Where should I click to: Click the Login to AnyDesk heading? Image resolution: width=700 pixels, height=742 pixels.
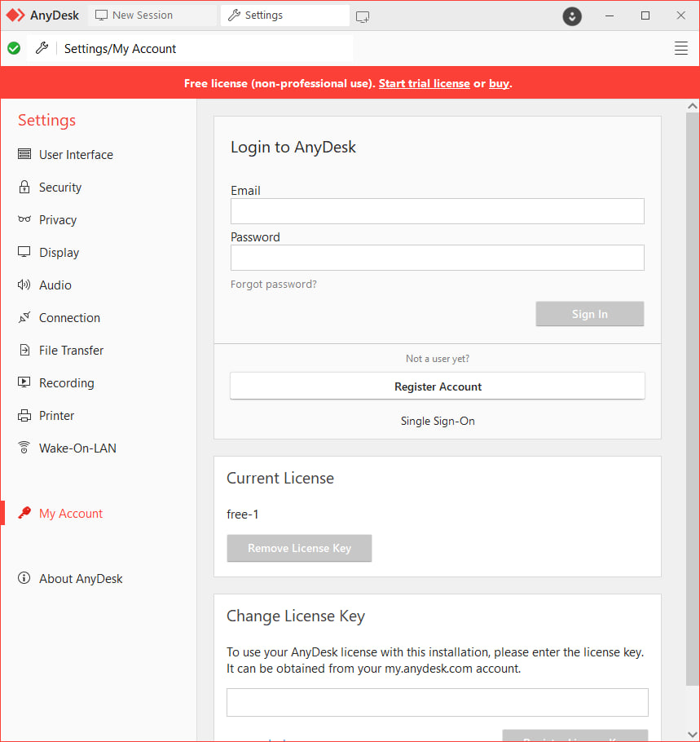click(293, 147)
